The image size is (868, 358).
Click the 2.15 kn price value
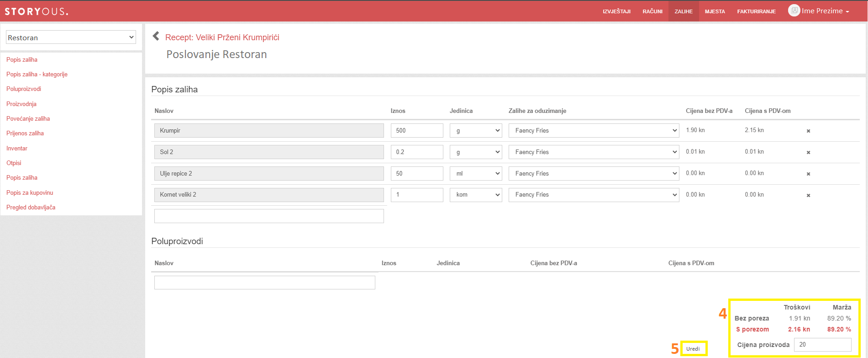click(754, 130)
